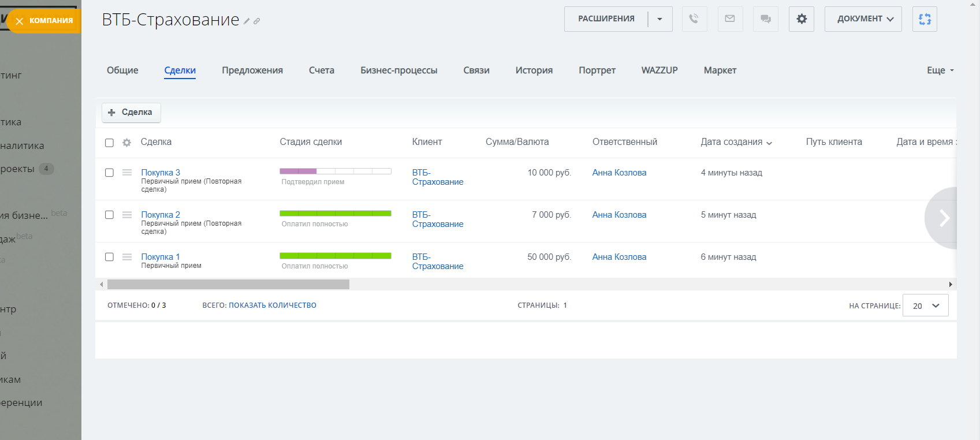
Task: Open the chat messages icon
Action: click(766, 19)
